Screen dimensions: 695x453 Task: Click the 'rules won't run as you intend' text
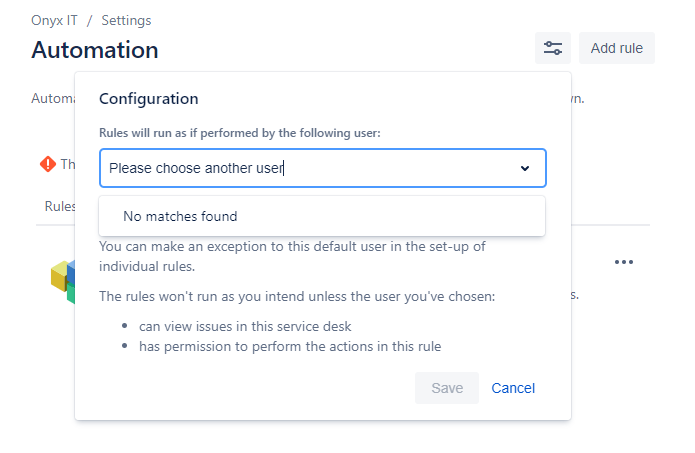coord(297,296)
